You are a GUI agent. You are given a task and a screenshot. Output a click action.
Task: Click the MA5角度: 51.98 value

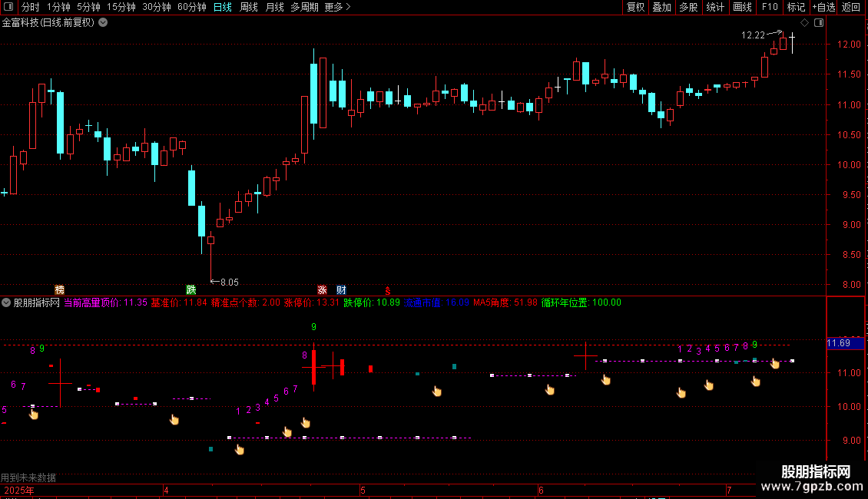(x=505, y=302)
